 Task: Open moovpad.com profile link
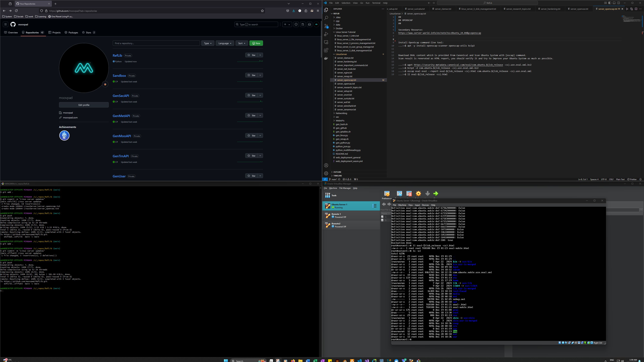[70, 118]
